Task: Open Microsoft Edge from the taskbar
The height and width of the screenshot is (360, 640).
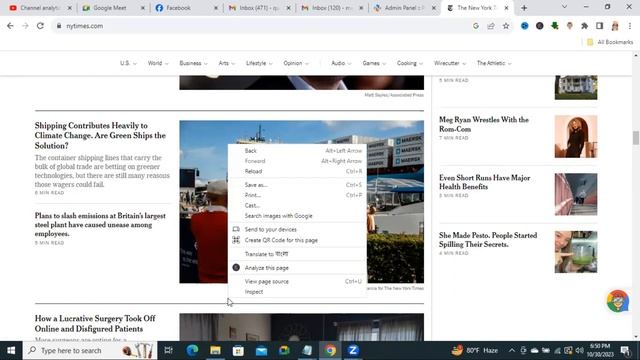Action: pos(192,350)
